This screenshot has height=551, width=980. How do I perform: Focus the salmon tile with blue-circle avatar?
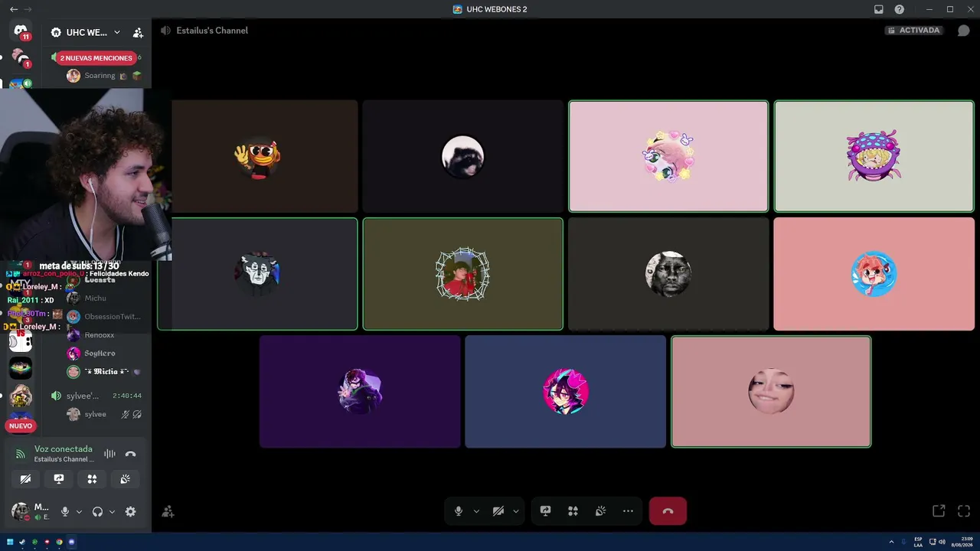tap(874, 274)
